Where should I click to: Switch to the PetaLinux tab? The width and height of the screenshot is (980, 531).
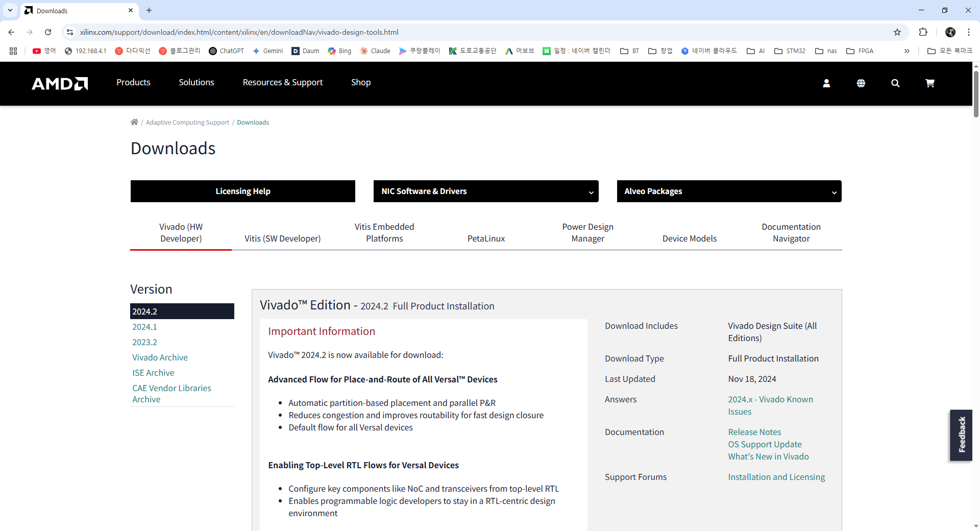pyautogui.click(x=486, y=238)
